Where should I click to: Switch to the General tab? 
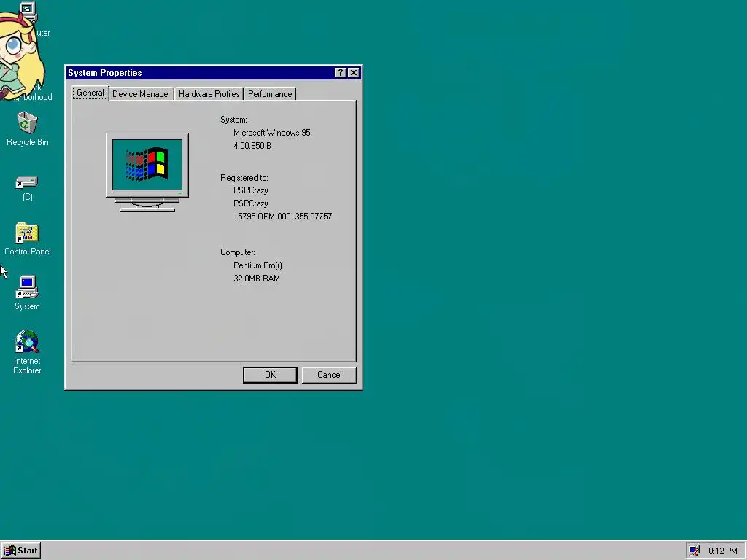tap(90, 93)
